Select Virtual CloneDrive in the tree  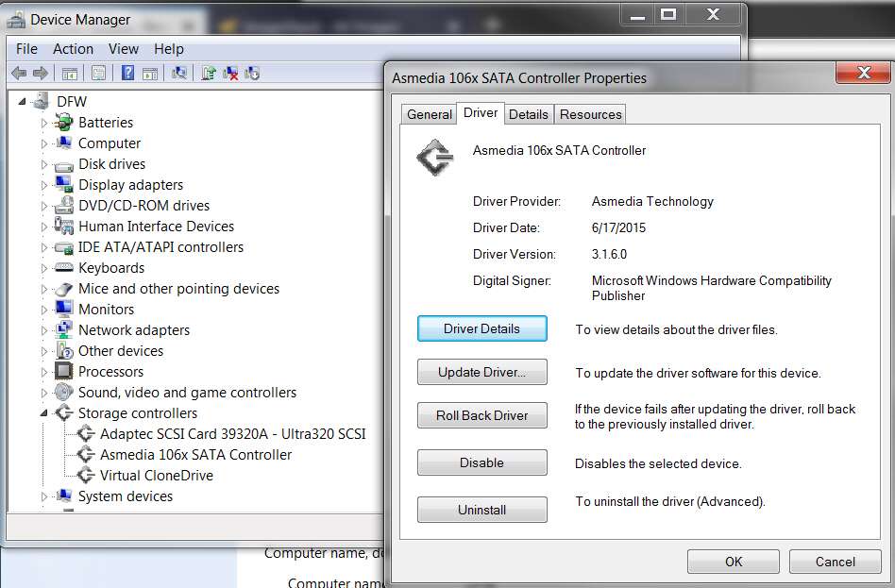click(157, 475)
